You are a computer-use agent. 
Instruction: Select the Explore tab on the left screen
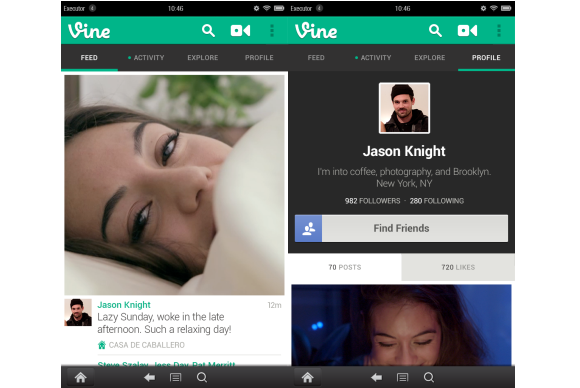point(203,58)
